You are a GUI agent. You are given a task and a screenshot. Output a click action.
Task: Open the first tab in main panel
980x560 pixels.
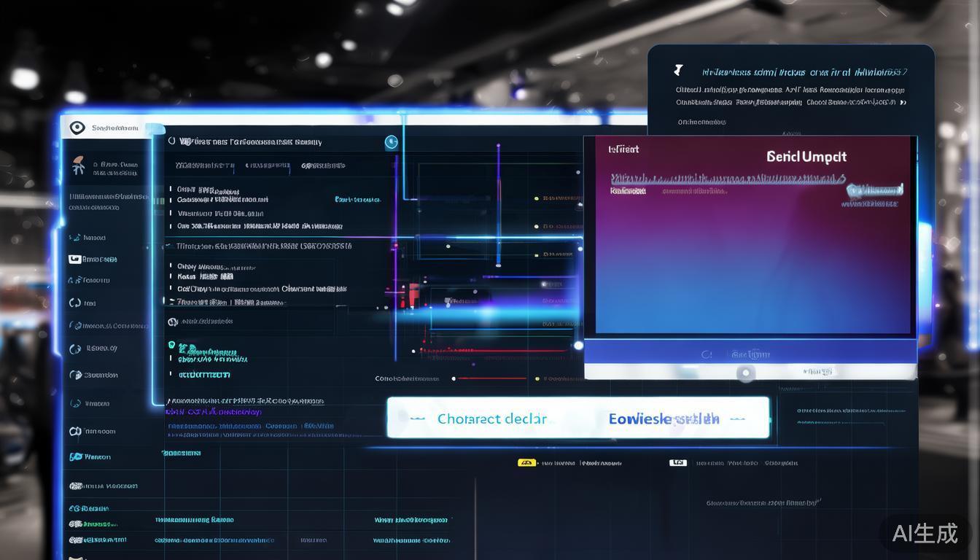[x=206, y=166]
